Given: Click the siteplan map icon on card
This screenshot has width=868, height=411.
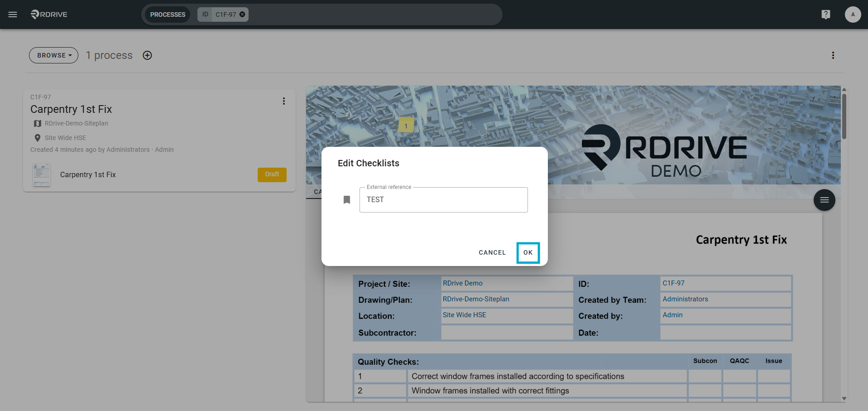Looking at the screenshot, I should [38, 123].
